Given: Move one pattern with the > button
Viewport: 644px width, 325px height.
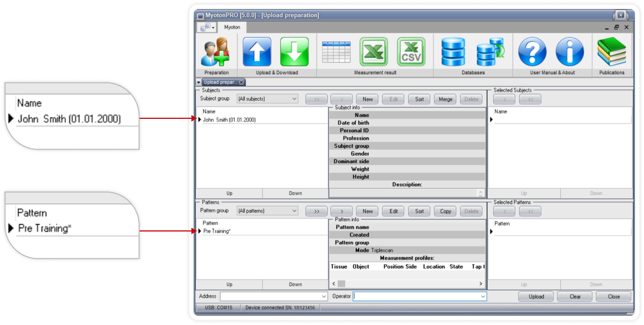Looking at the screenshot, I should click(x=342, y=211).
